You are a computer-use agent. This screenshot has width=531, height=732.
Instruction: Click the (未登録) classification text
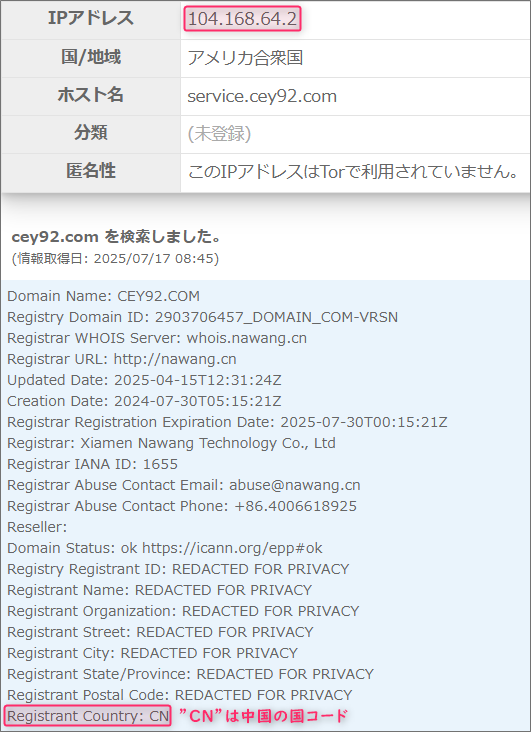[x=219, y=134]
